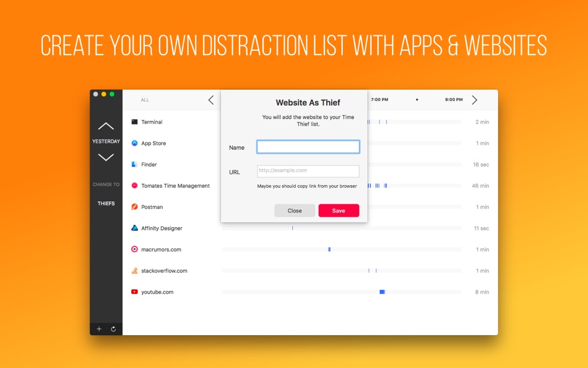The width and height of the screenshot is (588, 368).
Task: Click the URL input field
Action: (x=308, y=171)
